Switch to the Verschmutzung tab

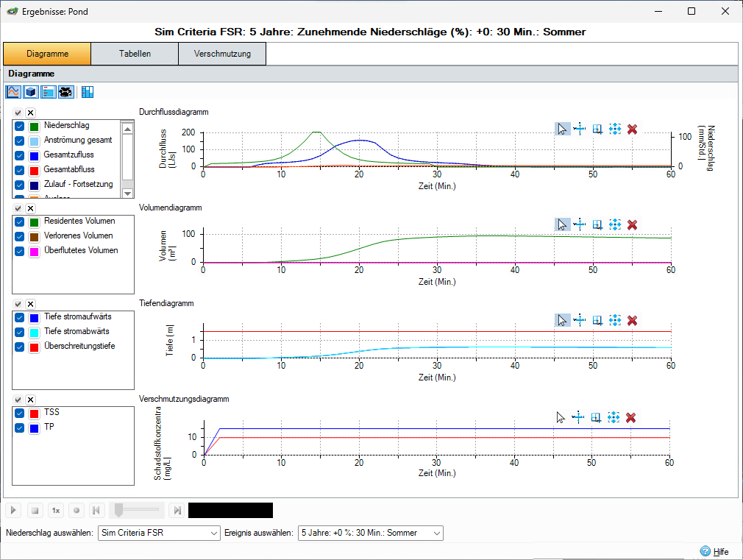click(x=222, y=54)
